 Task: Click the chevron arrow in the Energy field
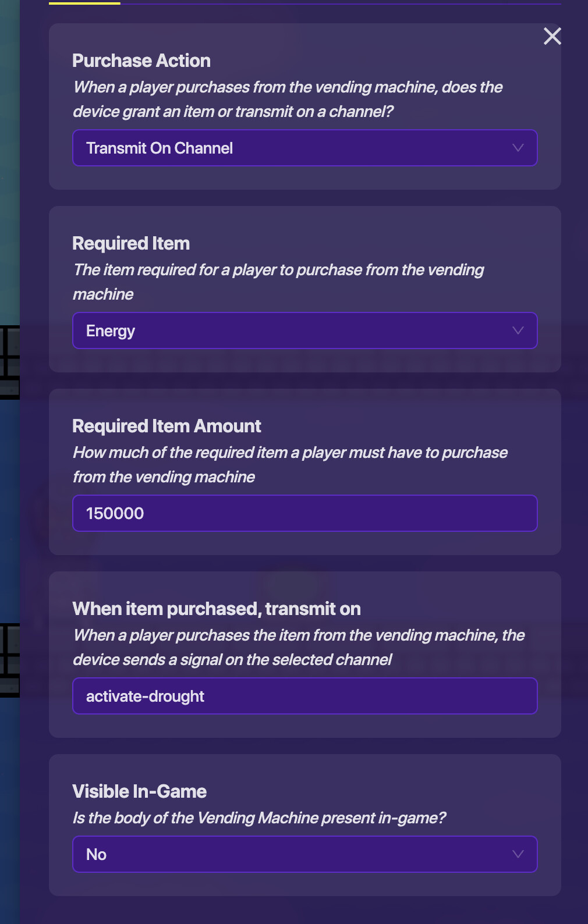(x=518, y=330)
